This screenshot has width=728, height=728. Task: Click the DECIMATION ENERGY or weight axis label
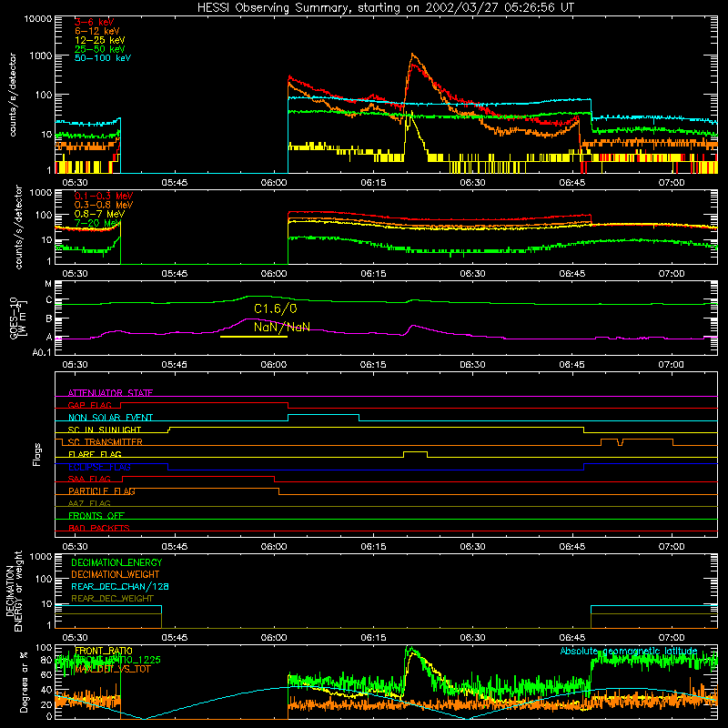coord(14,591)
